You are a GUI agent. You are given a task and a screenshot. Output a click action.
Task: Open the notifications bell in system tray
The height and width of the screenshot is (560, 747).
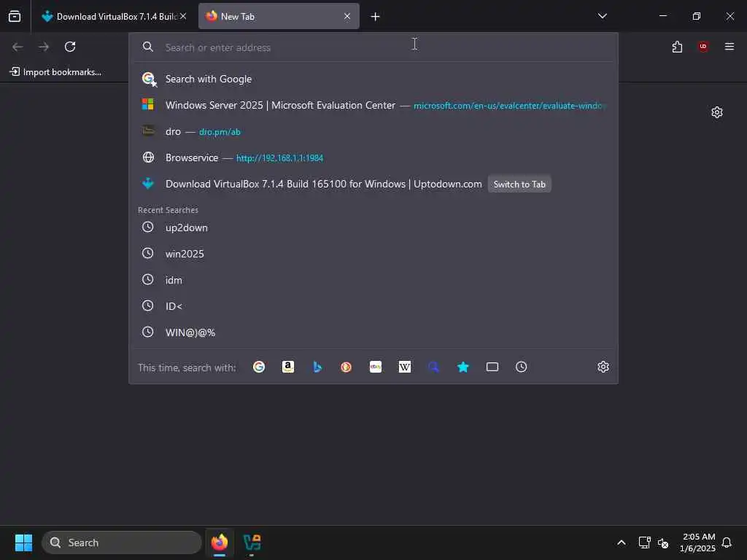727,542
